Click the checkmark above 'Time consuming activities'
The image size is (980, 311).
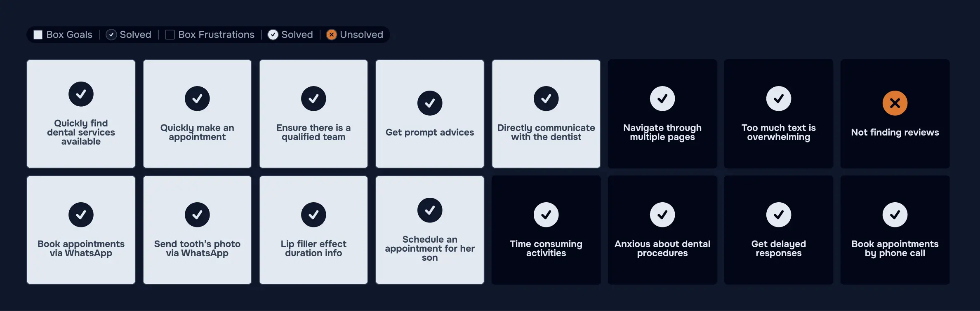[546, 215]
